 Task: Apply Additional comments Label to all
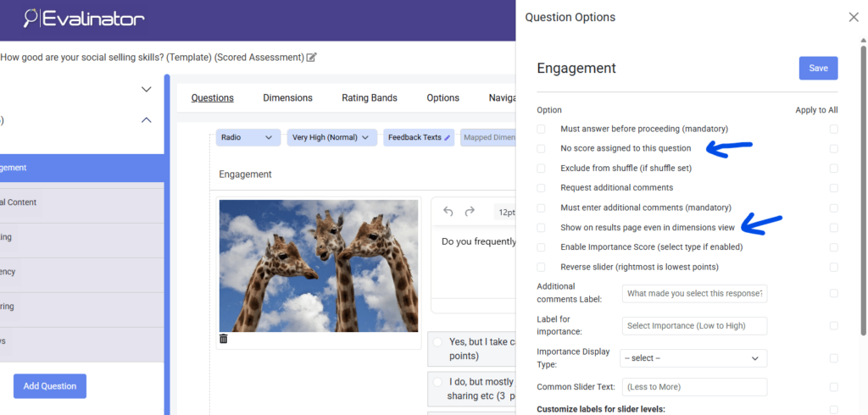click(x=834, y=293)
